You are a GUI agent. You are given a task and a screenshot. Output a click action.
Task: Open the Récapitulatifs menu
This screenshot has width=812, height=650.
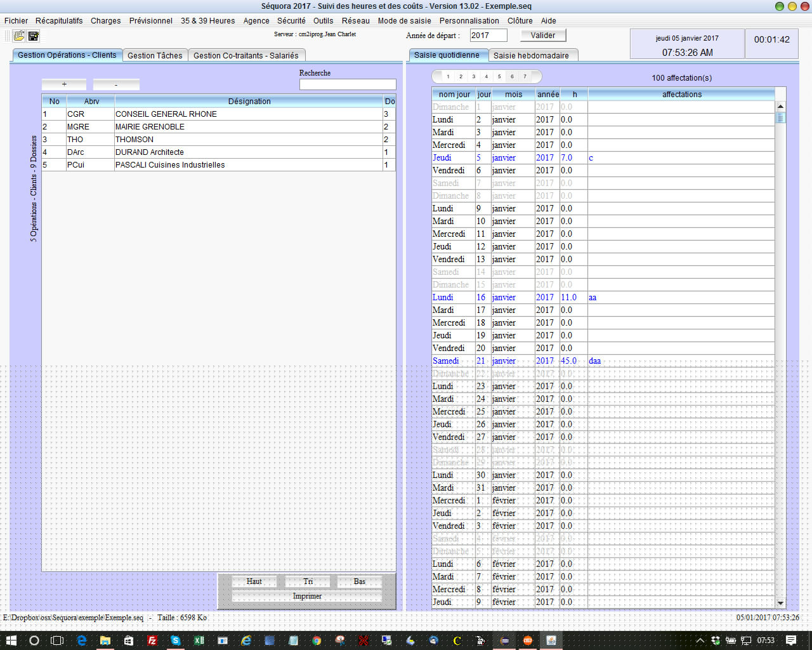tap(59, 21)
